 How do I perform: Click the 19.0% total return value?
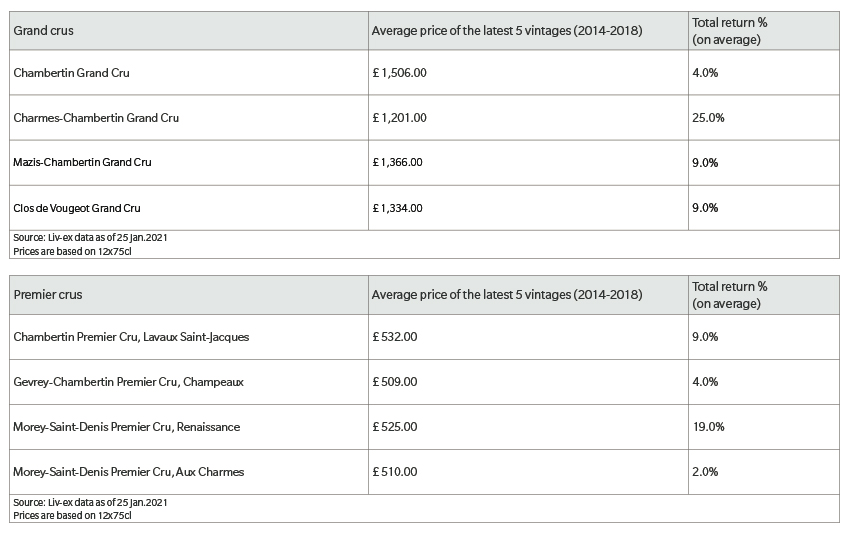point(708,427)
